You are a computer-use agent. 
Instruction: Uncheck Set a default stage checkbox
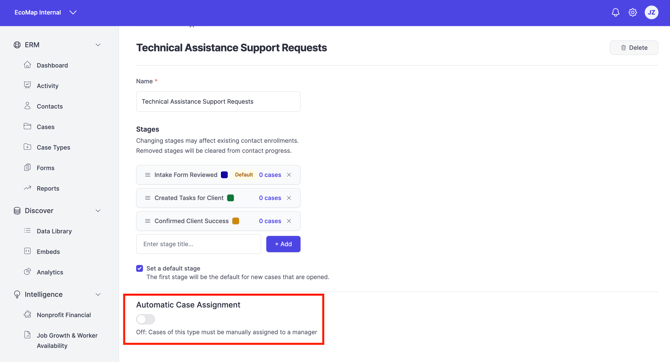pos(139,268)
